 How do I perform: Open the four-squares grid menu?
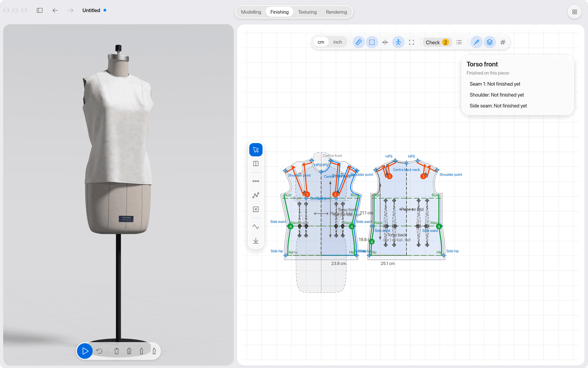(574, 12)
